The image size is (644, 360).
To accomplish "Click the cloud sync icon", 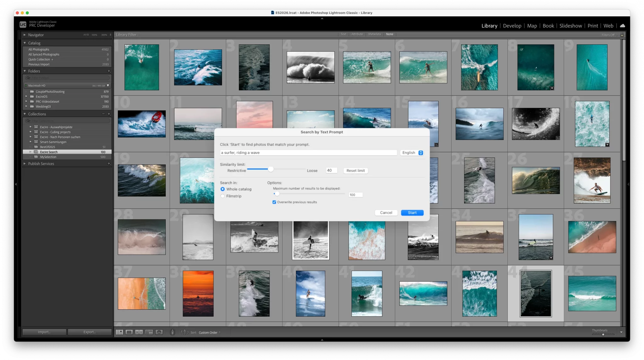I will [x=622, y=26].
